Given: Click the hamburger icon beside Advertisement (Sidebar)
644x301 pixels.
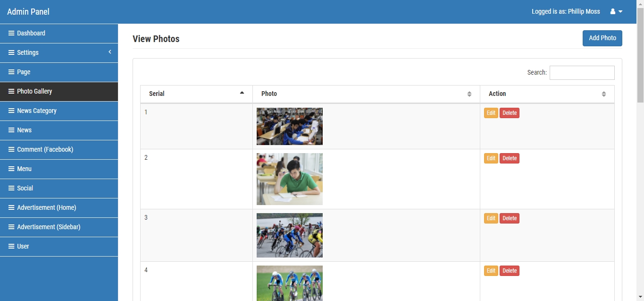Looking at the screenshot, I should click(x=11, y=227).
